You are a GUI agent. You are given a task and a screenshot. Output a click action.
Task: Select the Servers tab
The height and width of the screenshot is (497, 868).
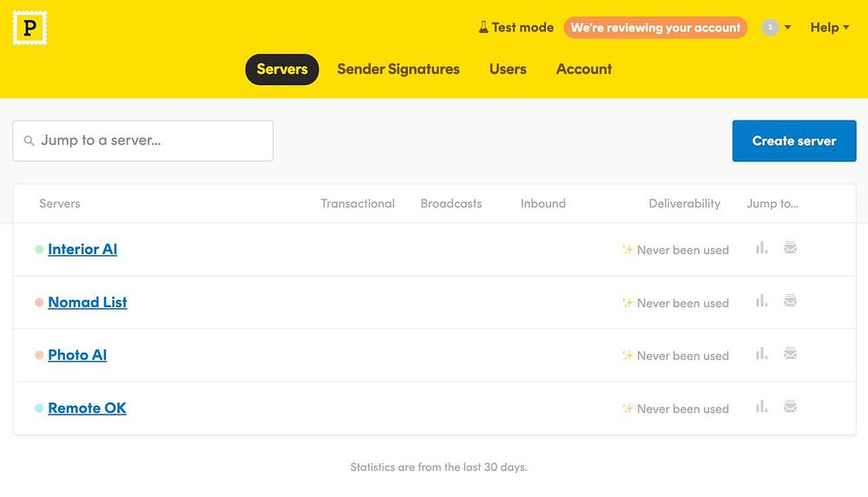pyautogui.click(x=282, y=69)
